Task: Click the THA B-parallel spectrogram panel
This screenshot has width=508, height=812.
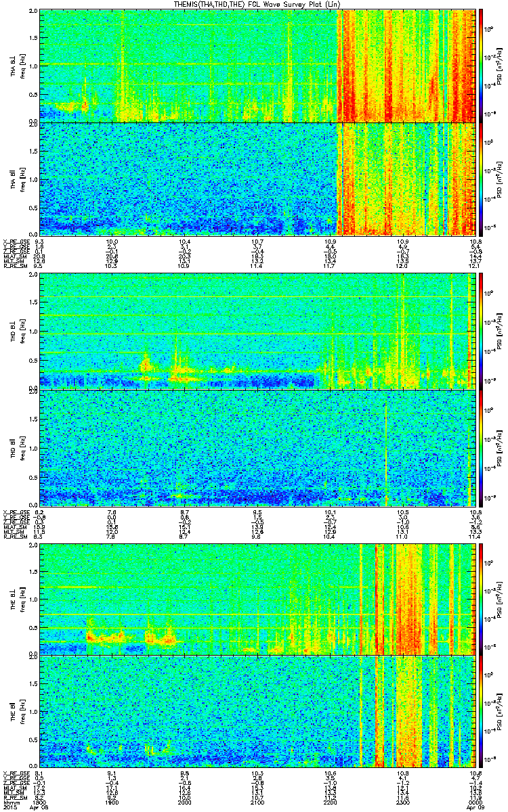Action: point(259,179)
